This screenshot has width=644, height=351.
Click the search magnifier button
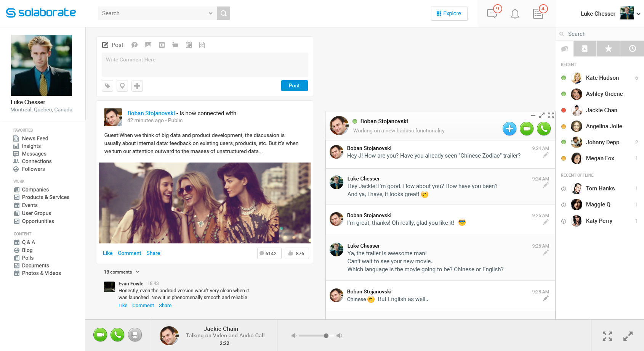(223, 13)
